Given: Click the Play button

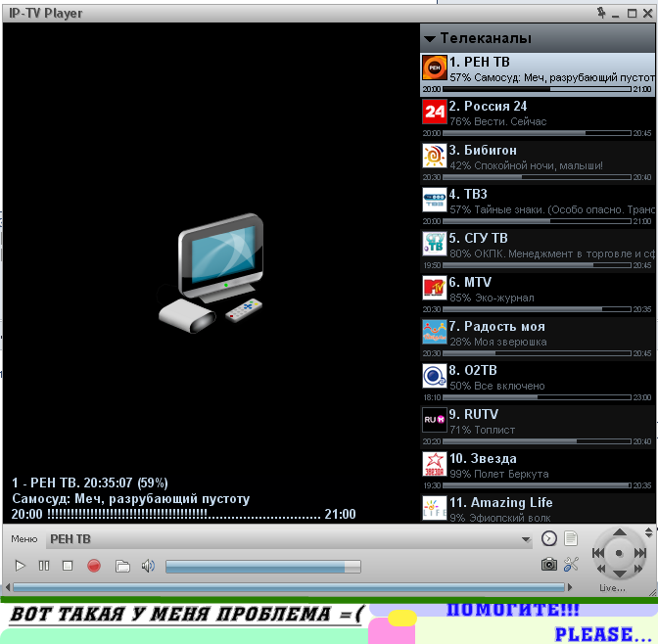Looking at the screenshot, I should point(20,566).
